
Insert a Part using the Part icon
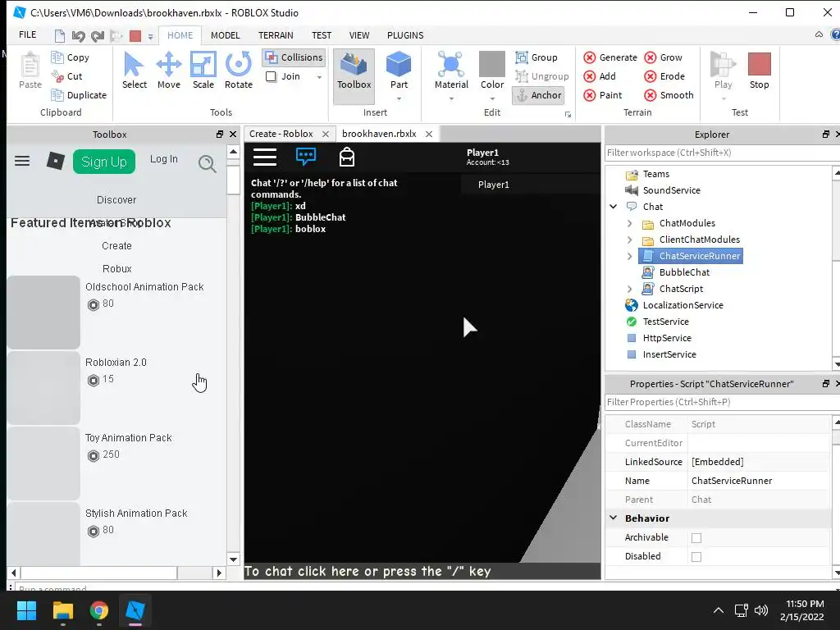[399, 64]
